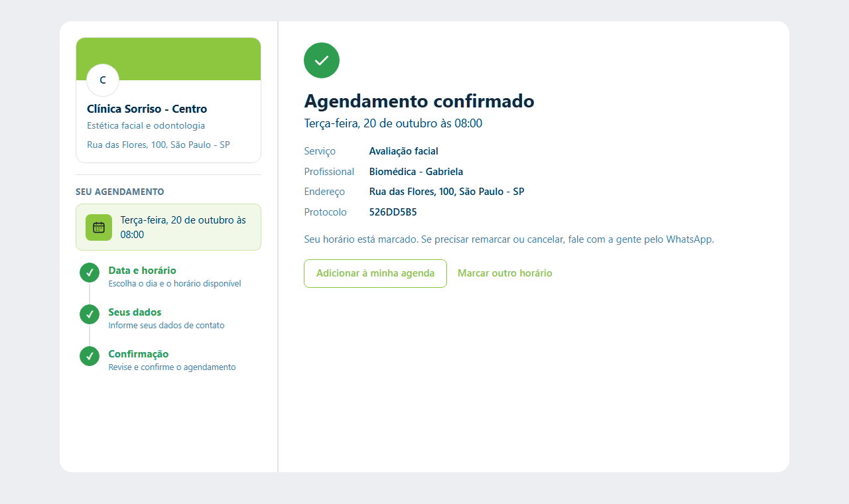Select the Data e horário step label
Image resolution: width=849 pixels, height=504 pixels.
142,271
